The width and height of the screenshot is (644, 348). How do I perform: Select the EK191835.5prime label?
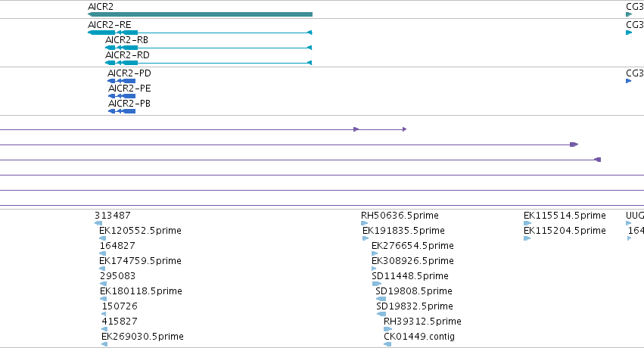(403, 231)
